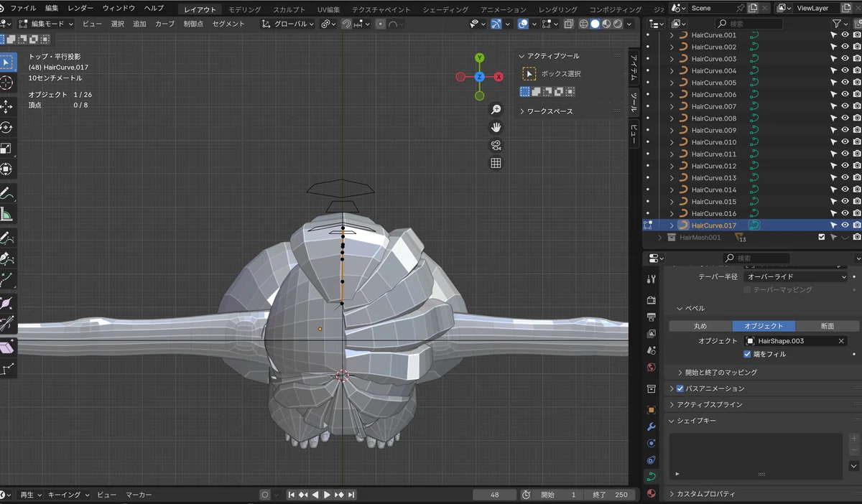Image resolution: width=862 pixels, height=504 pixels.
Task: Toggle camera view icon in viewport
Action: pos(496,145)
